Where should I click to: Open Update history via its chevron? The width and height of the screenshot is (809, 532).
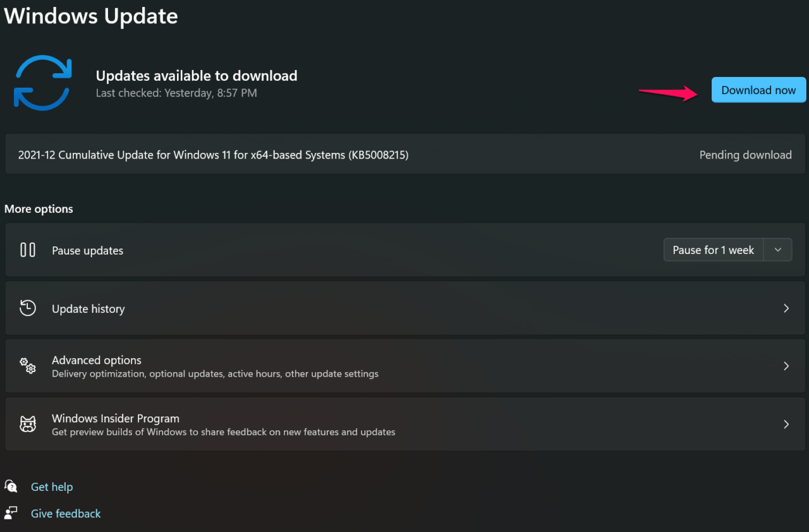point(786,308)
